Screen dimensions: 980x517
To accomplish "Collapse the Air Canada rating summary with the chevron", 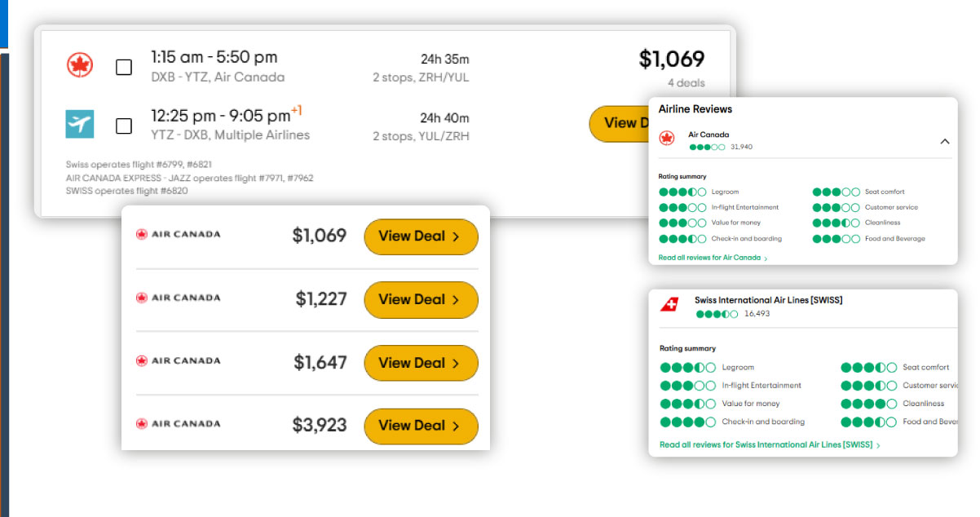I will (x=944, y=139).
